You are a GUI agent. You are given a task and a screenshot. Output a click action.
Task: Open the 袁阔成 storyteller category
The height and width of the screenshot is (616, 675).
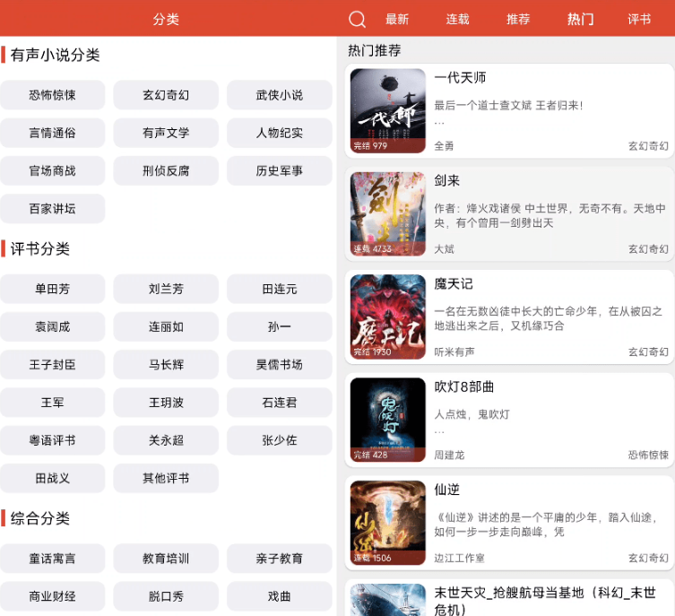pos(53,326)
